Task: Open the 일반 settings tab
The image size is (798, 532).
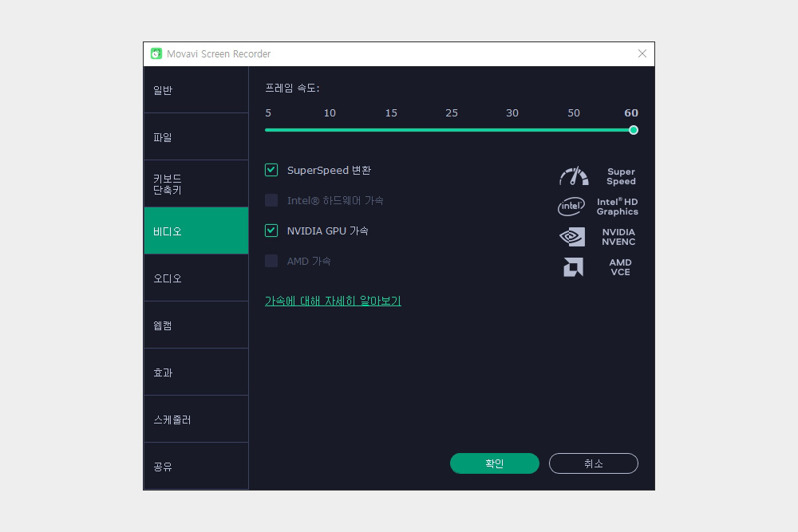Action: pyautogui.click(x=196, y=90)
